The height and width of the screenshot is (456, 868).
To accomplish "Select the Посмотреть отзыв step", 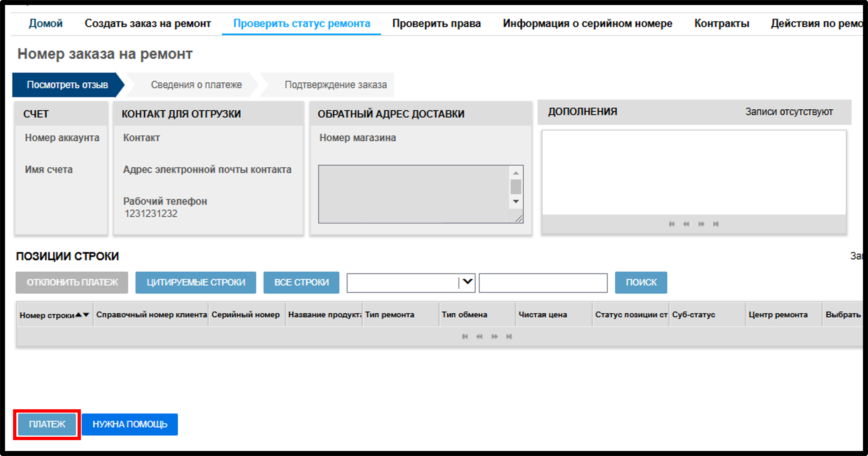I will coord(67,85).
